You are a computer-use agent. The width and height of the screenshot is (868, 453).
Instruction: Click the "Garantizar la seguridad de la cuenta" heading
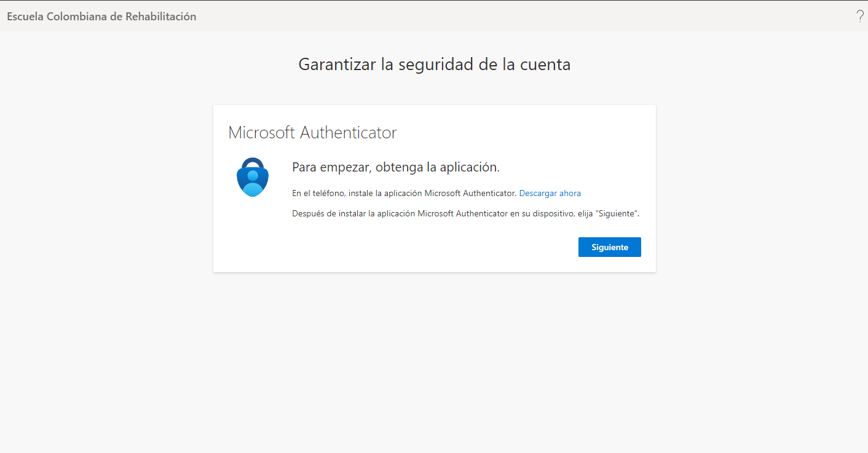(434, 64)
